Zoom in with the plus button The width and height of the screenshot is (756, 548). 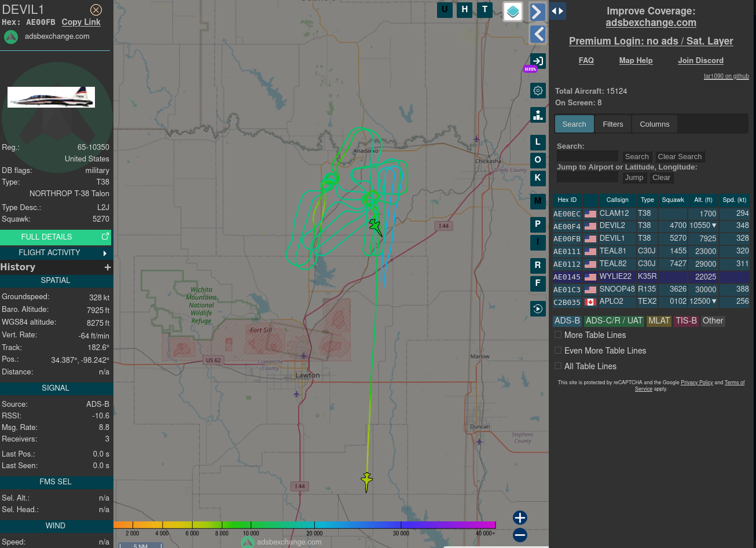520,517
